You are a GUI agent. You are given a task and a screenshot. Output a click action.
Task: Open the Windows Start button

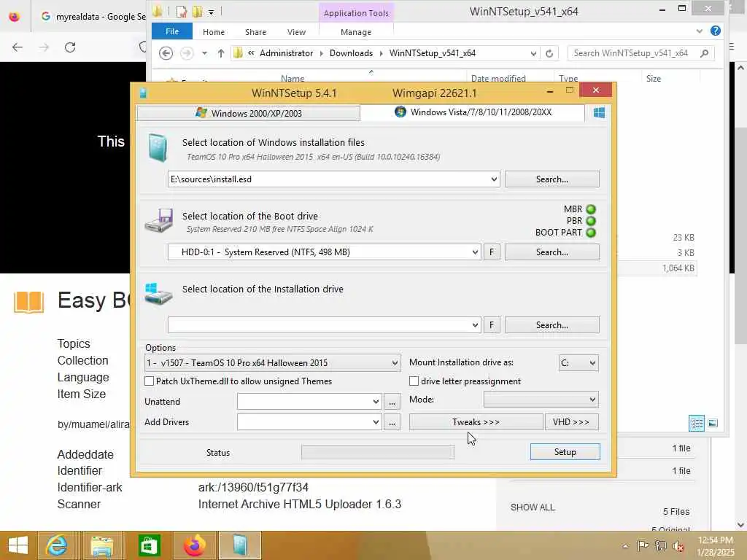pyautogui.click(x=18, y=545)
